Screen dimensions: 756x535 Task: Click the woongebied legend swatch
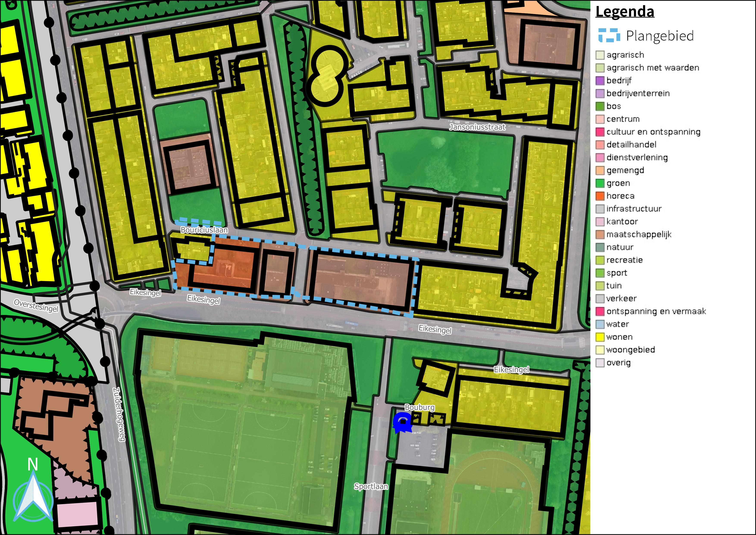coord(600,350)
